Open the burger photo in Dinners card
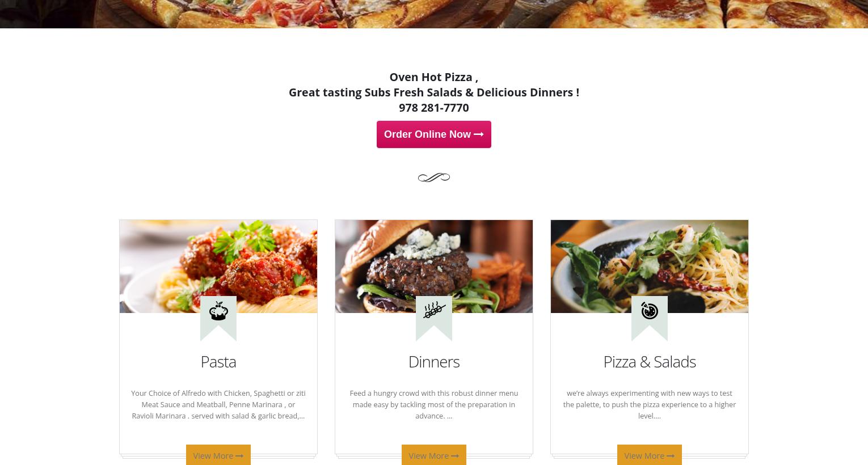 (x=434, y=267)
